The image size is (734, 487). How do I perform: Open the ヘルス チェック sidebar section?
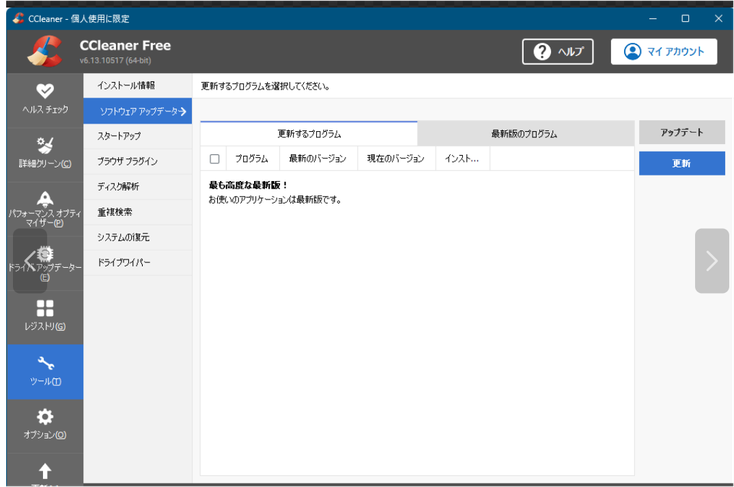point(45,99)
